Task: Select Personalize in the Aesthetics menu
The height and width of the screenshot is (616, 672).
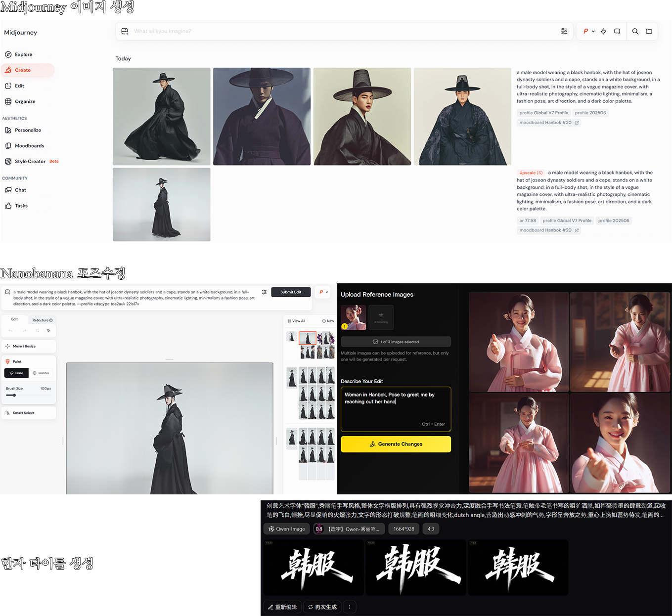Action: tap(28, 130)
